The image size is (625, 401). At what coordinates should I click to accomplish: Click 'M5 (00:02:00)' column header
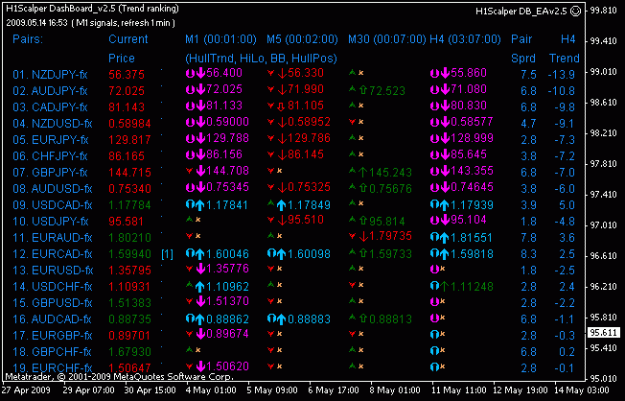pyautogui.click(x=302, y=39)
